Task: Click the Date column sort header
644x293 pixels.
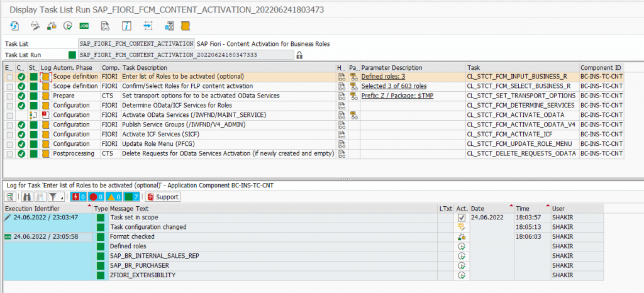Action: pos(492,209)
